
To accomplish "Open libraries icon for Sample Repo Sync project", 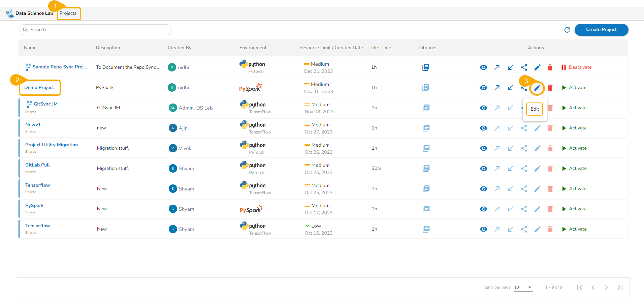I will tap(426, 67).
